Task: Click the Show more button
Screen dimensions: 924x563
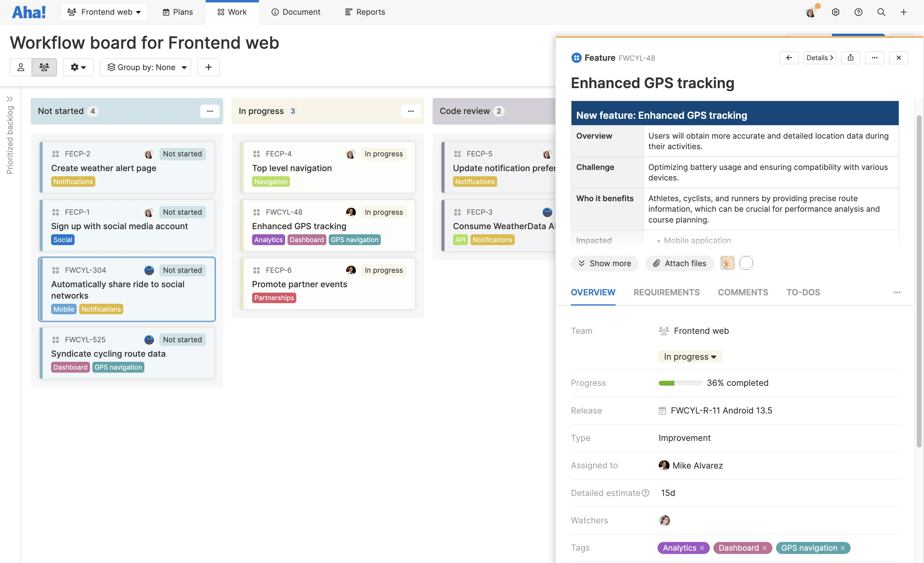Action: coord(605,263)
